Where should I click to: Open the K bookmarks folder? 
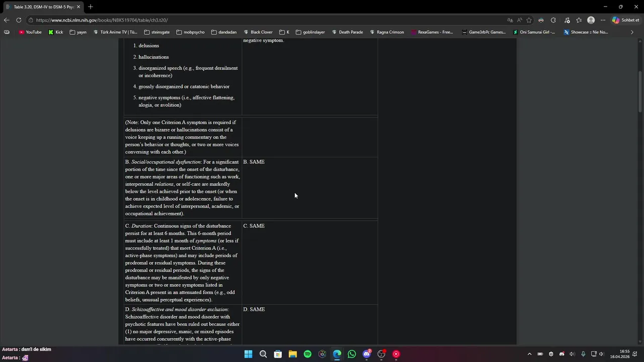click(284, 32)
